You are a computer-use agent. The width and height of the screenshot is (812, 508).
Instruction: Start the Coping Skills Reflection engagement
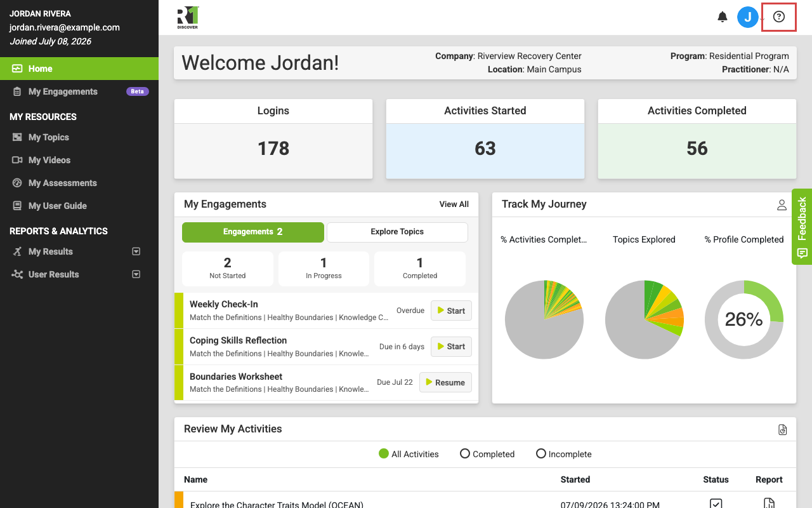(x=451, y=347)
